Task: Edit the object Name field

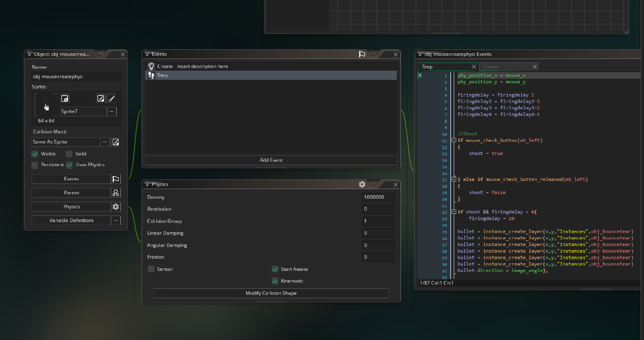Action: (x=76, y=77)
